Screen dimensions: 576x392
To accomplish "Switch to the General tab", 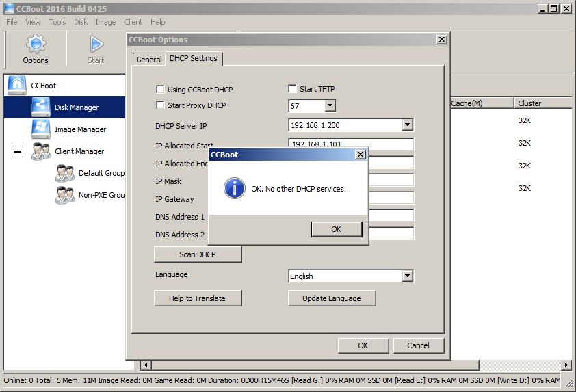I will pyautogui.click(x=148, y=60).
